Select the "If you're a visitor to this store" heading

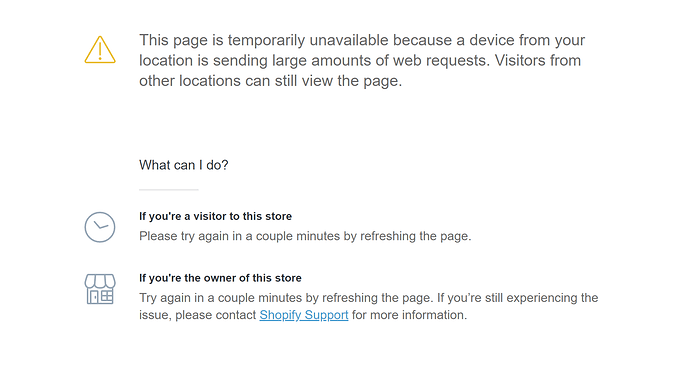(215, 216)
